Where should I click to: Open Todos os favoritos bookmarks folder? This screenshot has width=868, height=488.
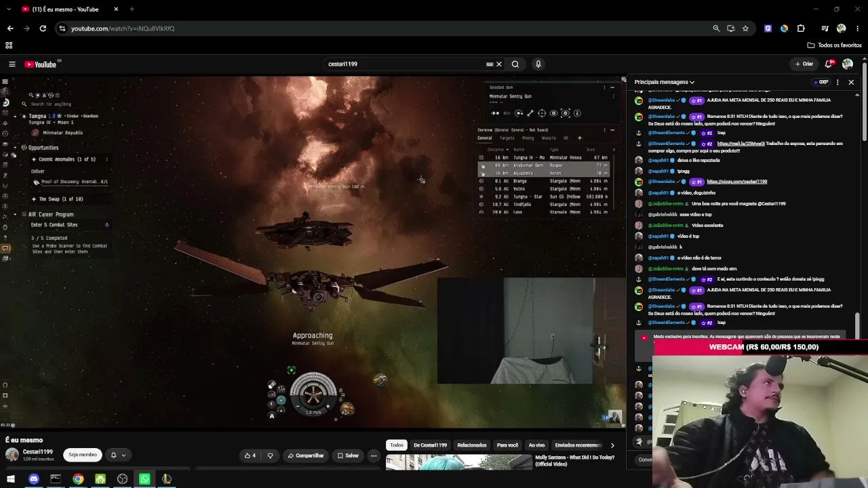834,45
